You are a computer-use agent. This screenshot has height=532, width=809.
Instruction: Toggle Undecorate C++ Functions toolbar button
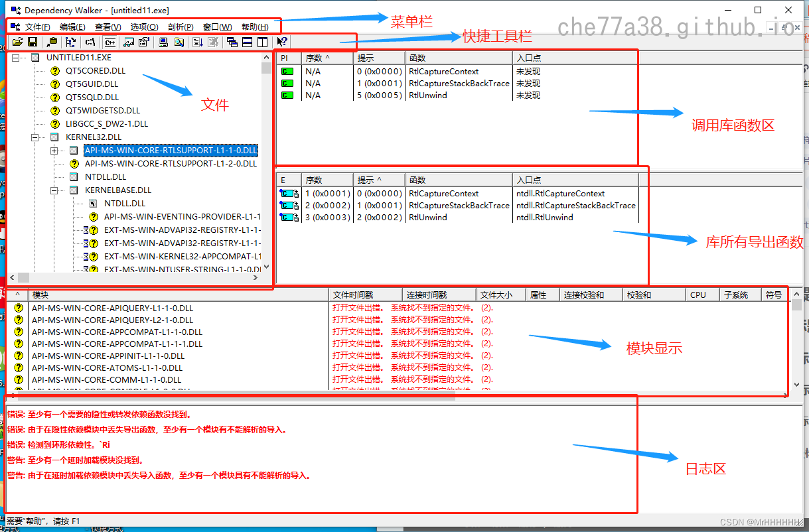pos(110,42)
